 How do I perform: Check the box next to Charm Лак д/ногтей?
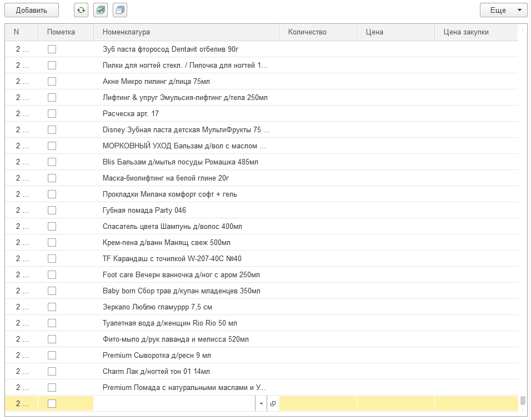[x=52, y=371]
